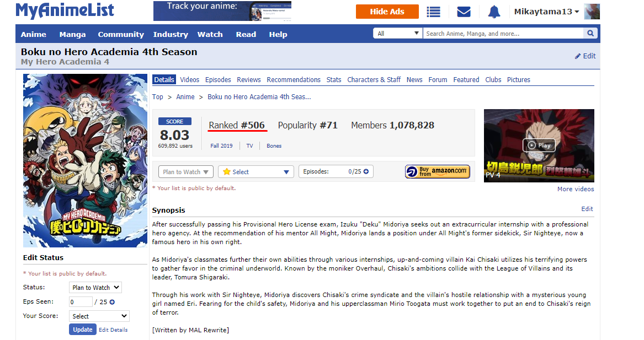The height and width of the screenshot is (340, 644).
Task: Open the anime list icon in header
Action: [433, 12]
